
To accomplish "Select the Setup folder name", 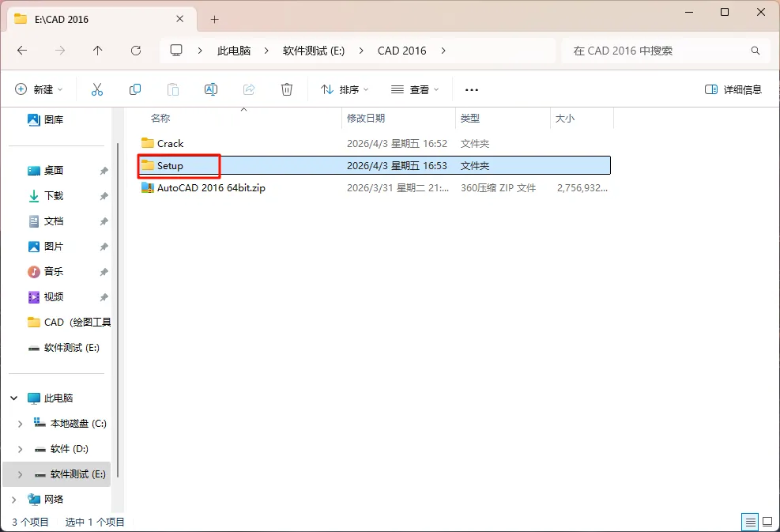I will click(x=170, y=166).
